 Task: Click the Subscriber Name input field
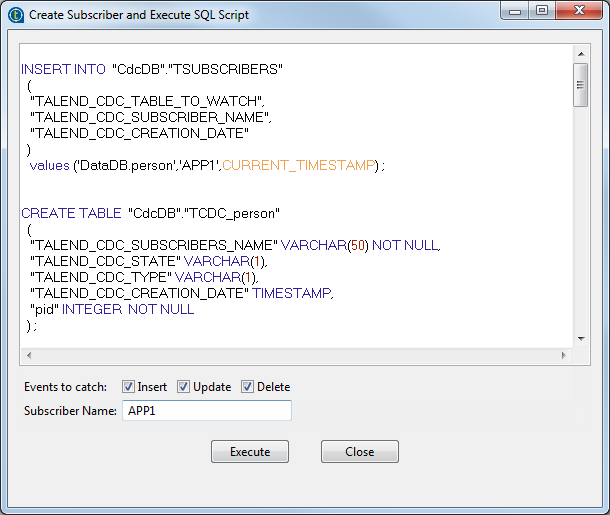[207, 410]
